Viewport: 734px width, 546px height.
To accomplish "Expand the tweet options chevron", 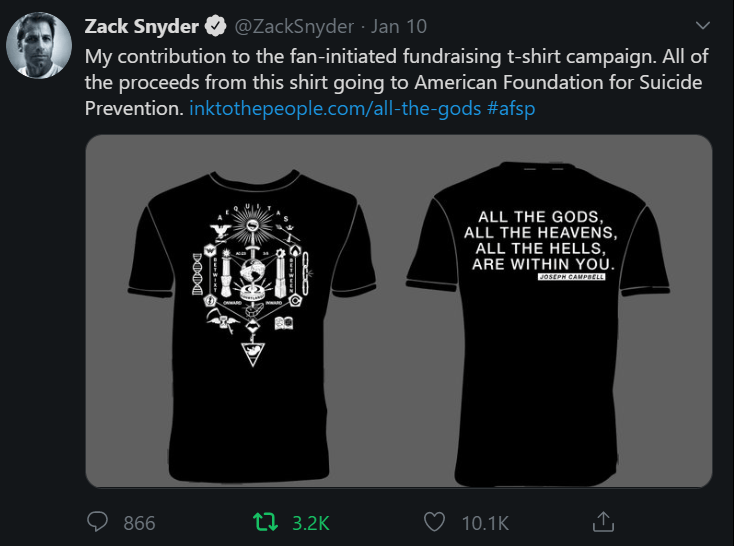I will 699,26.
